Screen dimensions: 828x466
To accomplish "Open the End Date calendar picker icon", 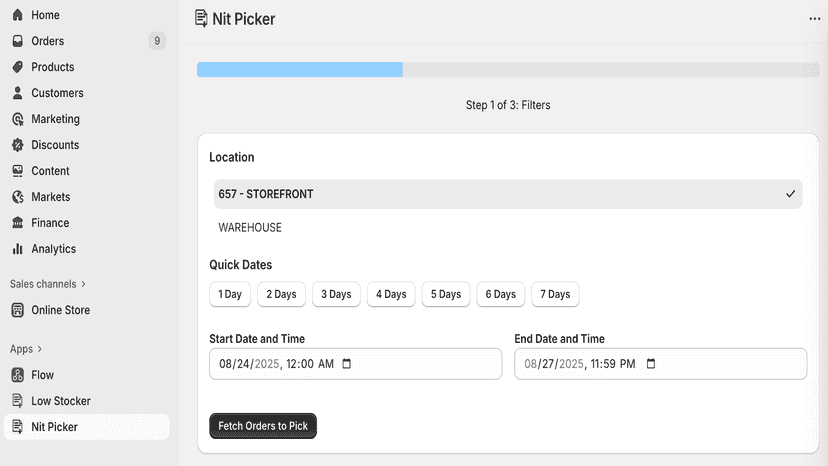I will click(651, 364).
